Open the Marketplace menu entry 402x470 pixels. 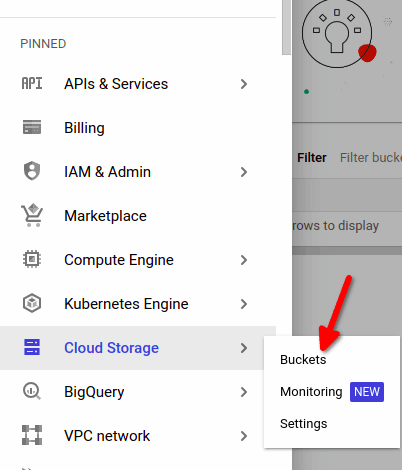[138, 216]
